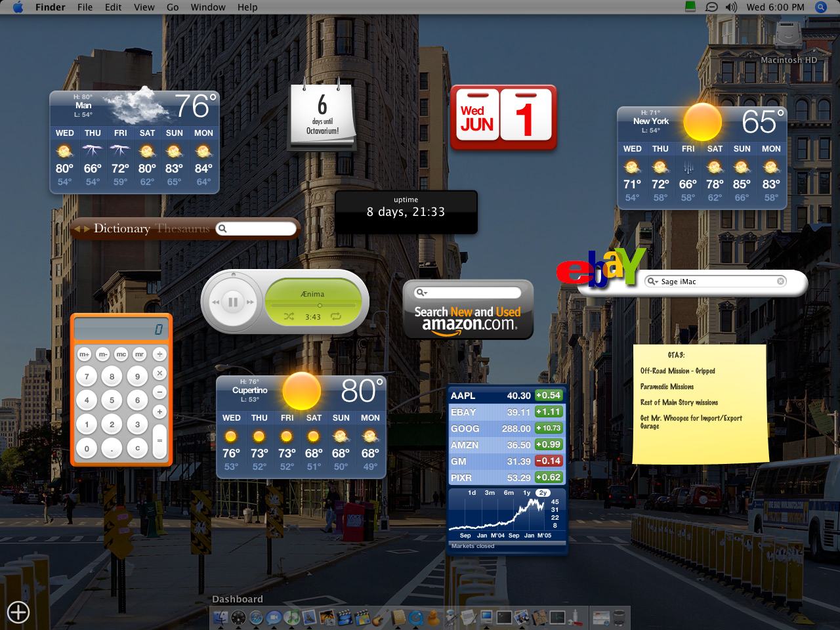Viewport: 840px width, 630px height.
Task: Select the GOOG stock row
Action: point(506,429)
